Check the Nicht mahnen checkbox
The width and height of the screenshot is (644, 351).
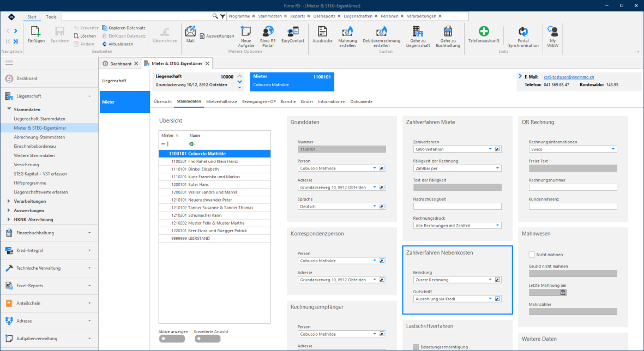(532, 255)
